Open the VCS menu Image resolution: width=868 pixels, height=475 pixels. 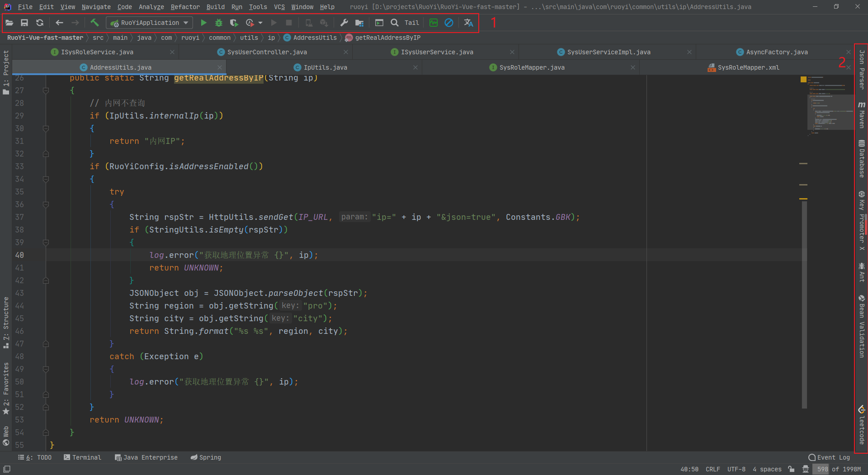point(279,7)
